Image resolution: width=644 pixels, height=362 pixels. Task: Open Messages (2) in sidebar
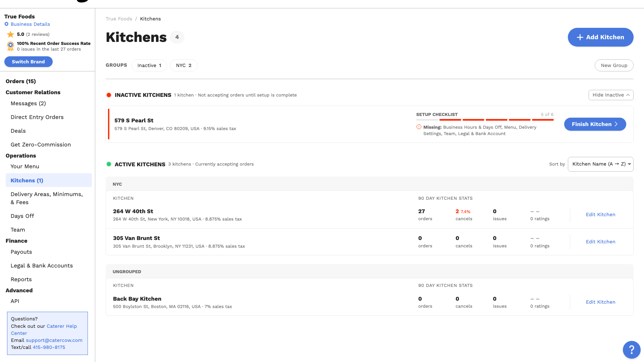pos(28,103)
